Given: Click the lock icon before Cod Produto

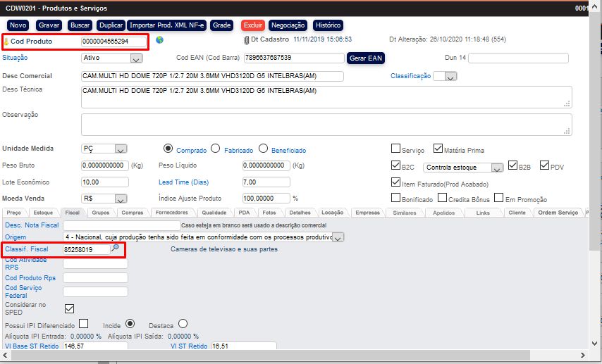Looking at the screenshot, I should (x=6, y=42).
